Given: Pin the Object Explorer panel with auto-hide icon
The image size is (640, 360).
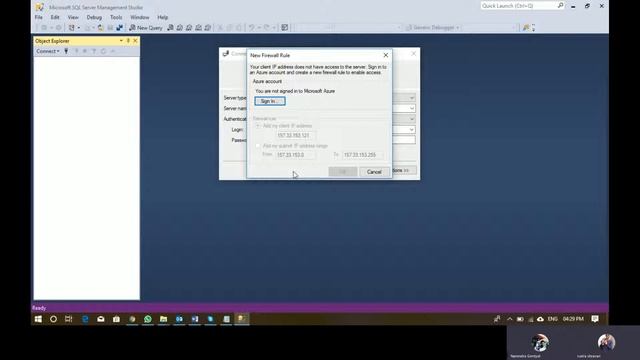Looking at the screenshot, I should coord(128,41).
